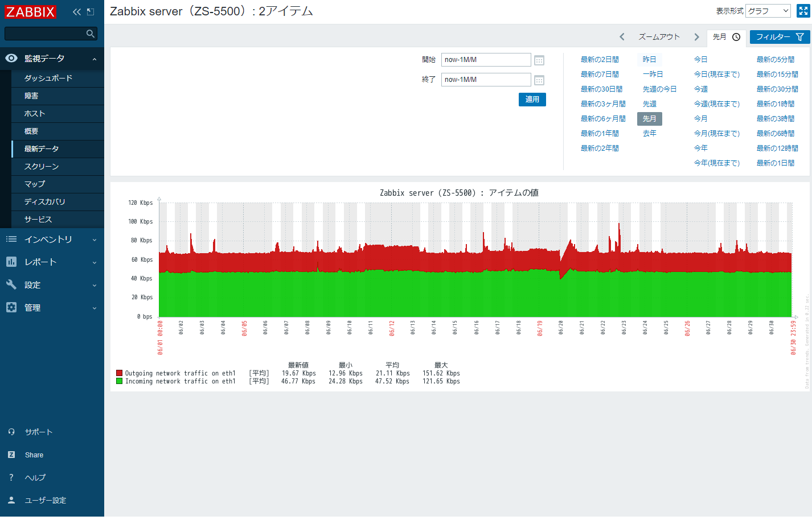Select 去年 range
The width and height of the screenshot is (812, 520).
tap(650, 134)
